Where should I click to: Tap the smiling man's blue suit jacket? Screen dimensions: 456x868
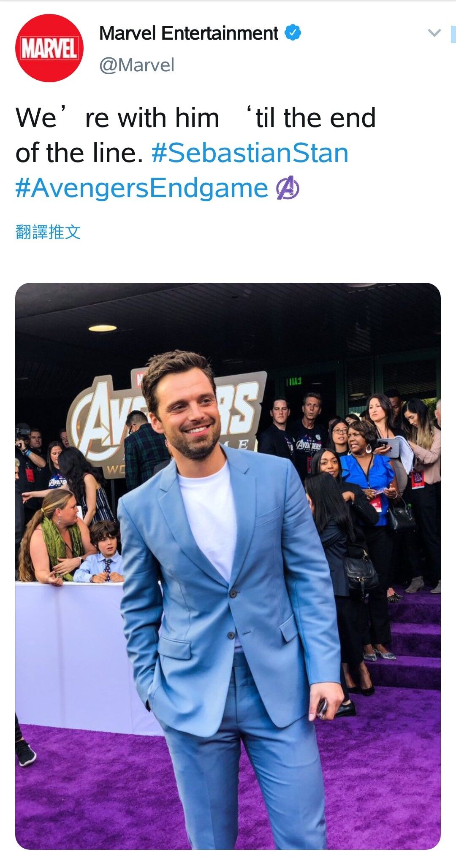coord(230,591)
